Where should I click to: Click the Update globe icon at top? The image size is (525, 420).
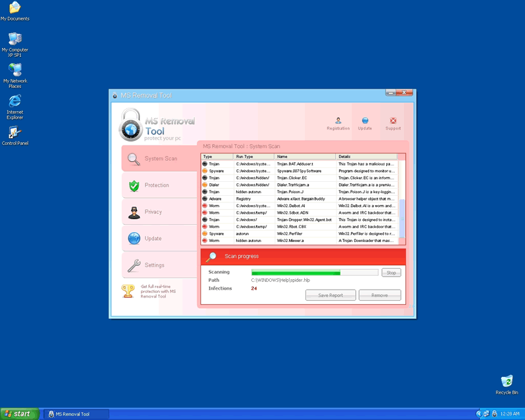(x=365, y=122)
